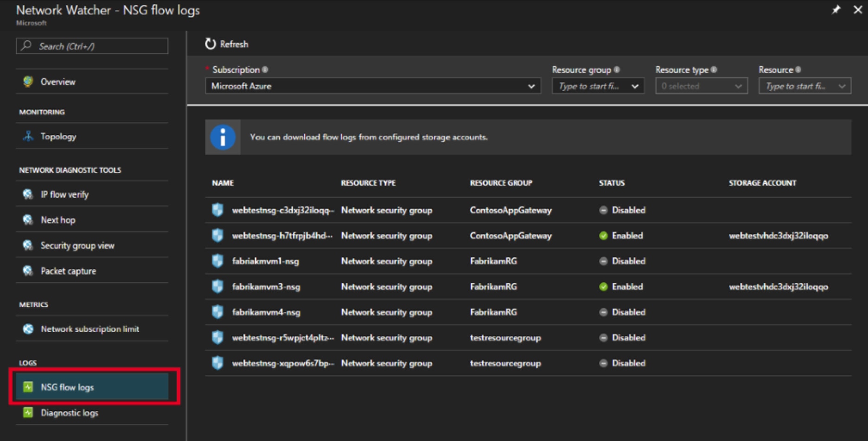Open the Resource filter dropdown

pos(804,86)
